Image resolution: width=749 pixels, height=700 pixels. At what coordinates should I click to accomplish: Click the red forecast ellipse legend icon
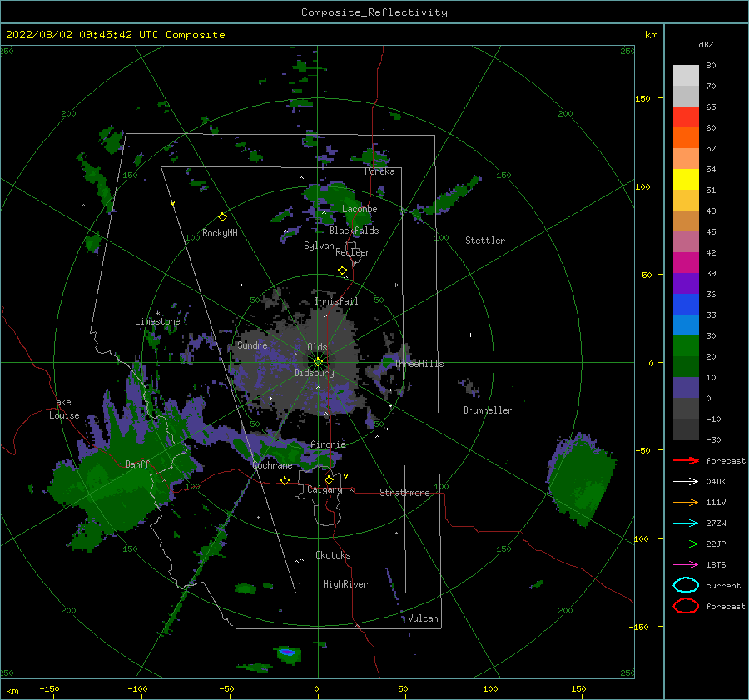point(686,606)
